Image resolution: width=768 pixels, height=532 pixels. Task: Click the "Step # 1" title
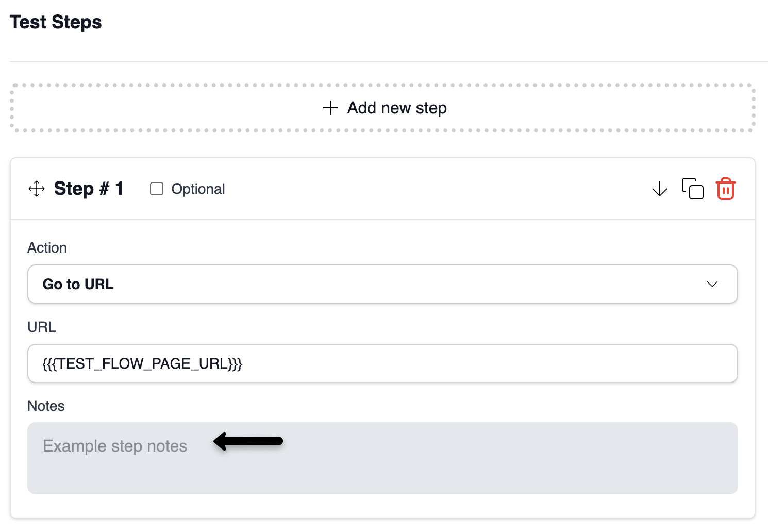click(89, 189)
